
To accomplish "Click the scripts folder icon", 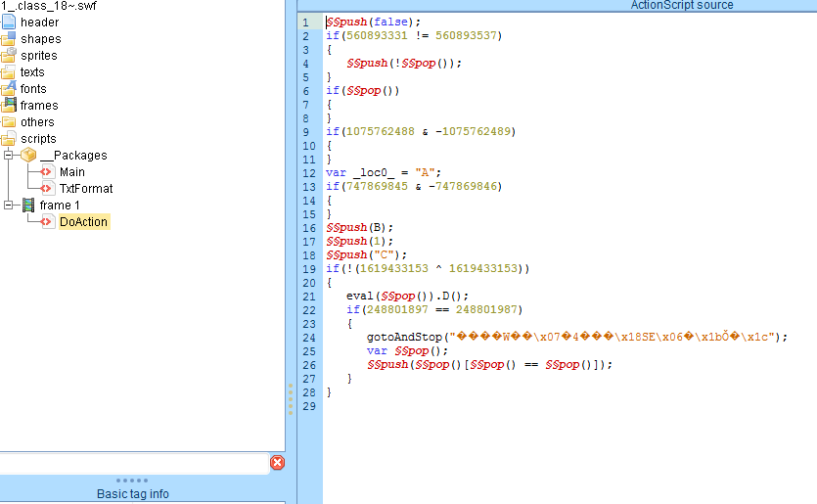I will 9,139.
